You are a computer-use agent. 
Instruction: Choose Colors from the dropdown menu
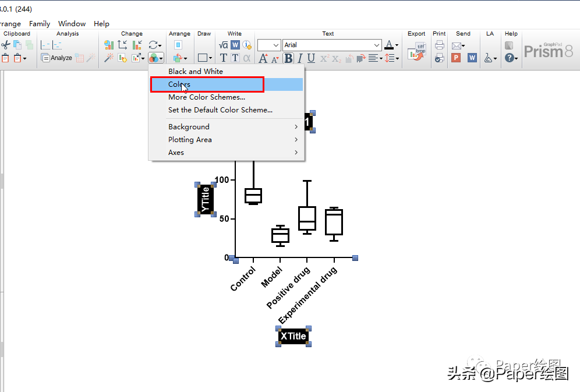tap(227, 84)
